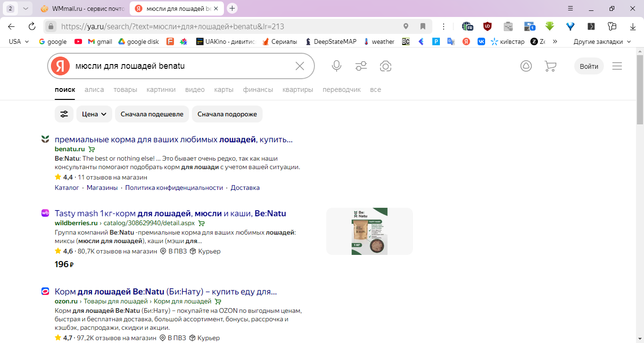Select the карты search tab
644x343 pixels.
224,90
